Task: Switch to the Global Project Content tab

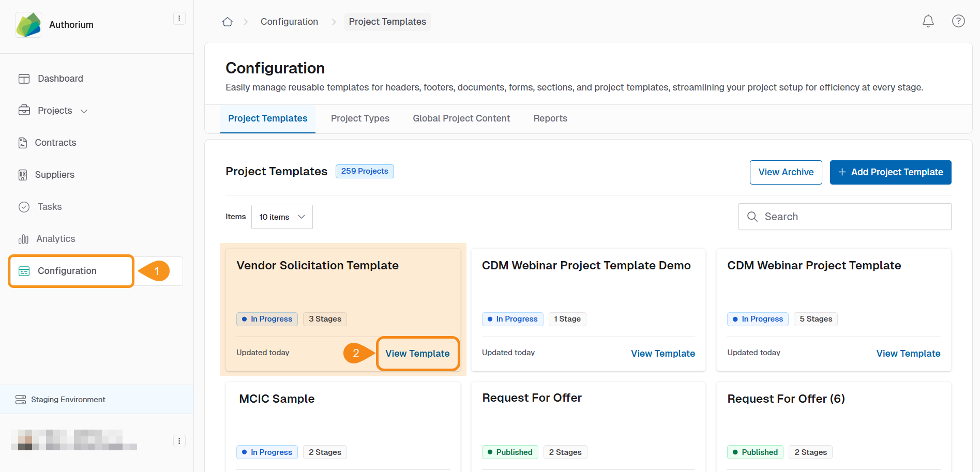Action: click(x=461, y=118)
